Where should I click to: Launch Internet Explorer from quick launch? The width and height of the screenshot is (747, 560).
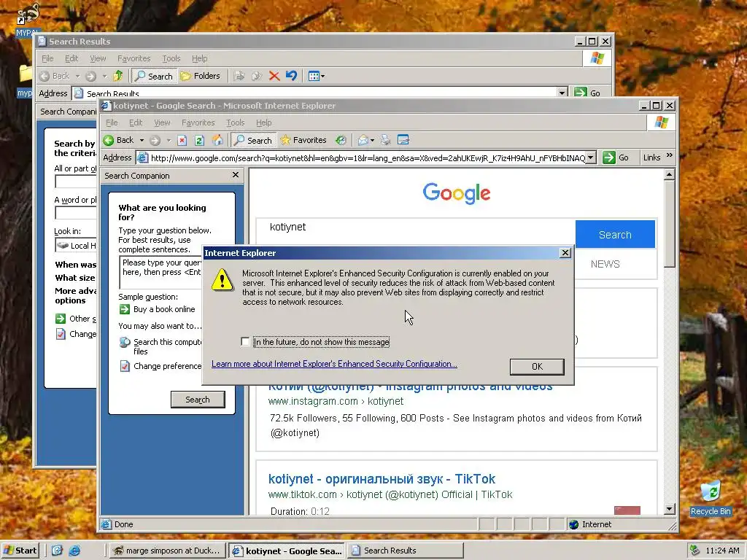coord(74,551)
